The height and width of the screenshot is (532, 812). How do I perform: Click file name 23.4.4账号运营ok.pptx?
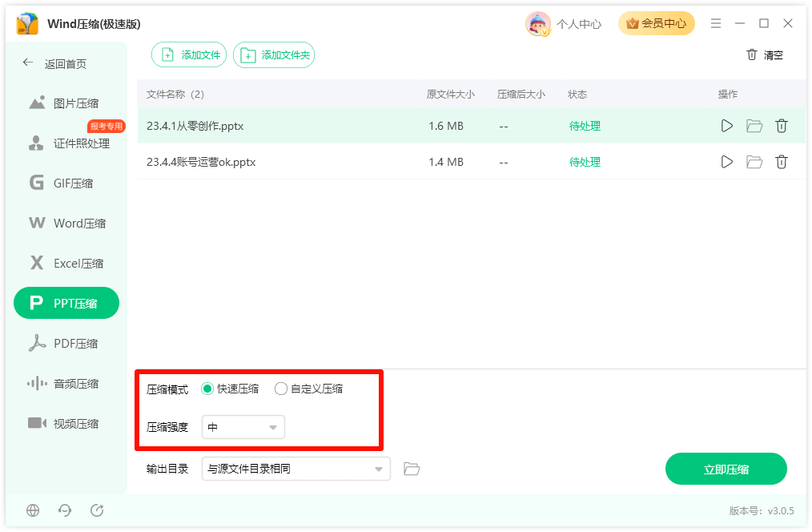click(201, 162)
